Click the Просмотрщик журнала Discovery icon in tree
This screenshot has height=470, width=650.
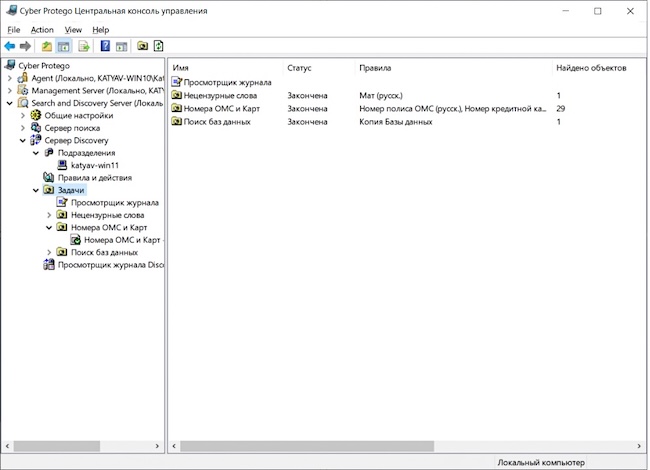click(x=49, y=264)
